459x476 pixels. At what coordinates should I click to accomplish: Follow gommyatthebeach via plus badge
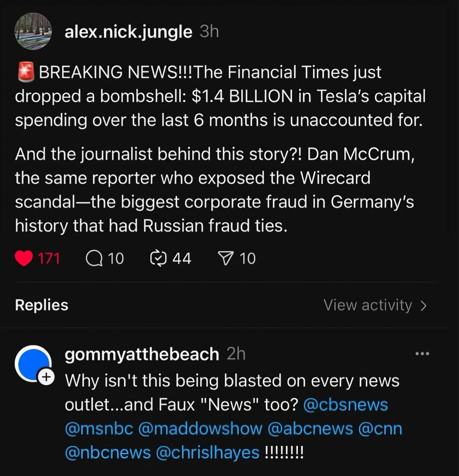(x=46, y=377)
